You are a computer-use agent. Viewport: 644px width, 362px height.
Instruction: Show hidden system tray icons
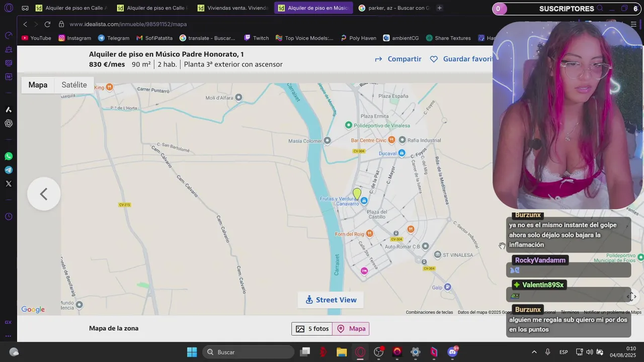534,352
